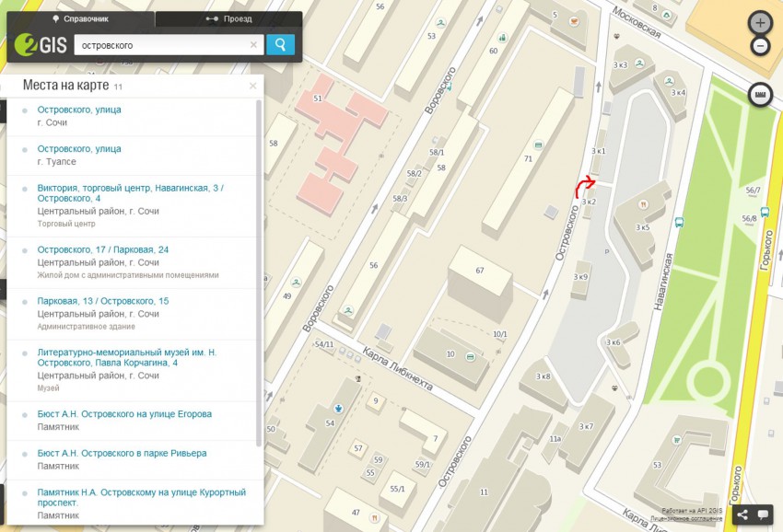The height and width of the screenshot is (532, 783).
Task: Open Островского, улица in Сочи result
Action: pyautogui.click(x=79, y=110)
